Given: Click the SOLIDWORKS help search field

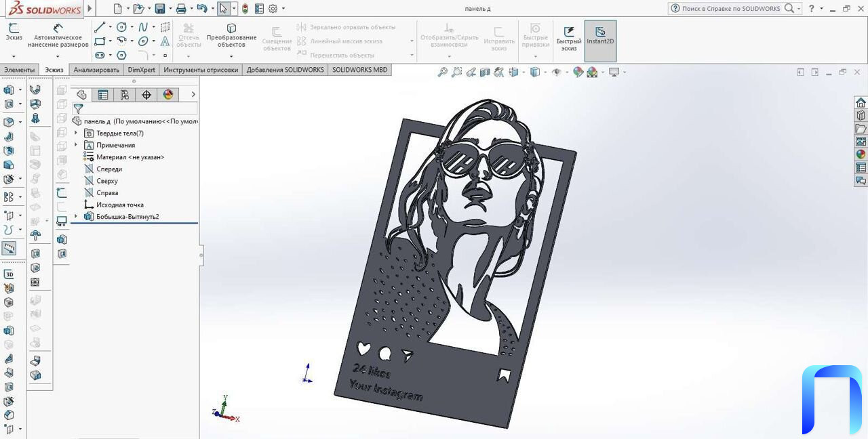Looking at the screenshot, I should (x=732, y=9).
